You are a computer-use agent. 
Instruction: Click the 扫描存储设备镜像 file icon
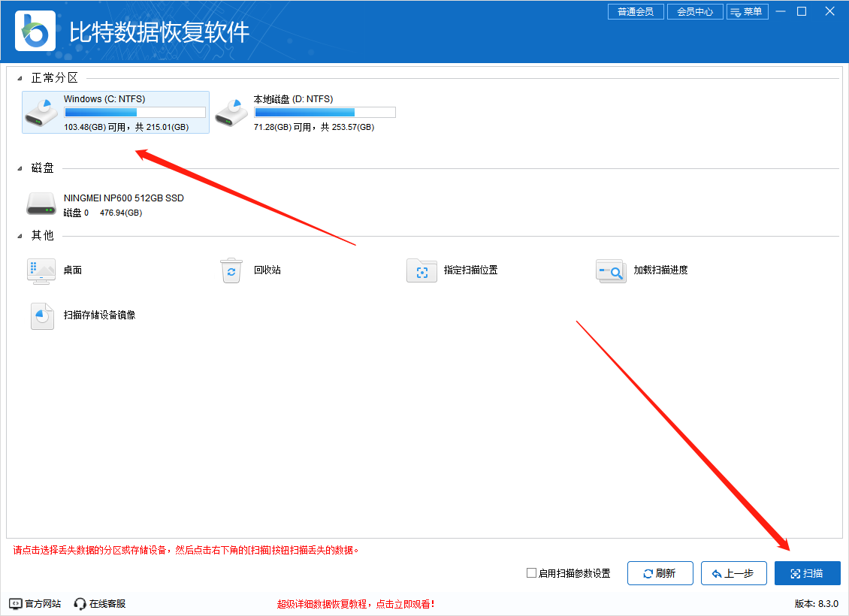[42, 316]
